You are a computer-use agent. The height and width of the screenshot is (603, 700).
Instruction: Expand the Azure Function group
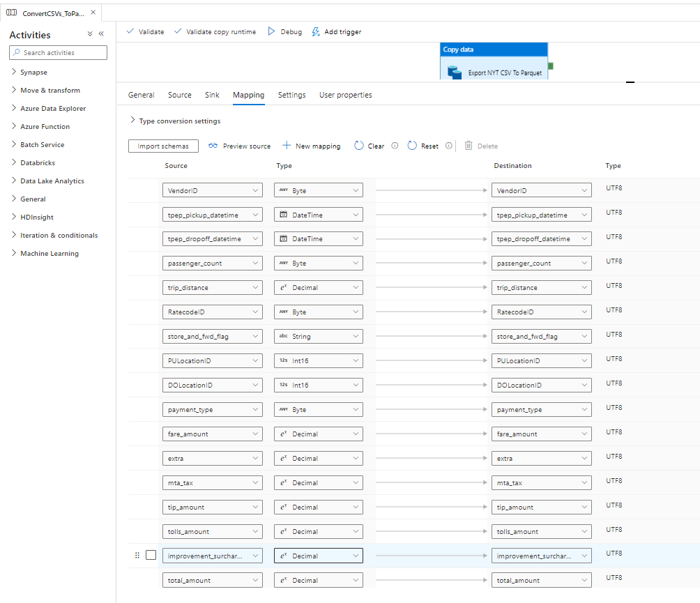coord(13,126)
